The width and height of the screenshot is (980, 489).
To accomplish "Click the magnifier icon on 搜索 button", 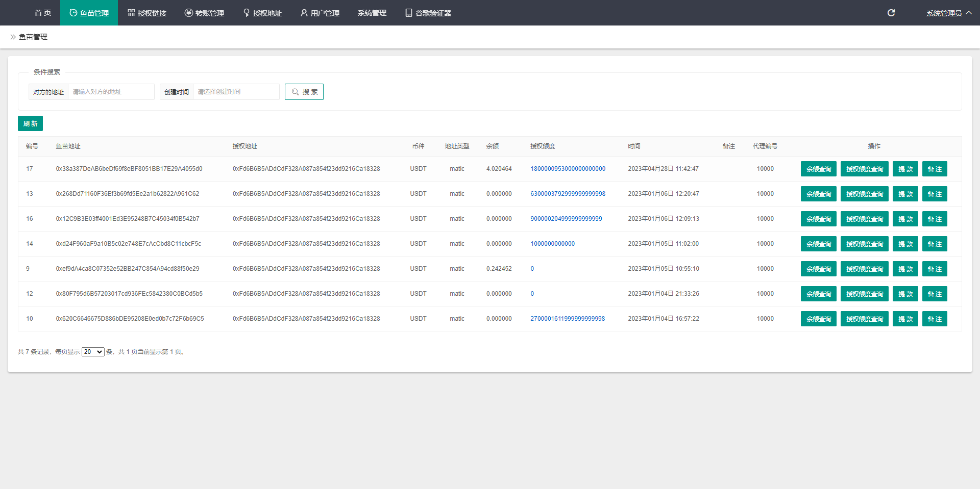I will 295,92.
